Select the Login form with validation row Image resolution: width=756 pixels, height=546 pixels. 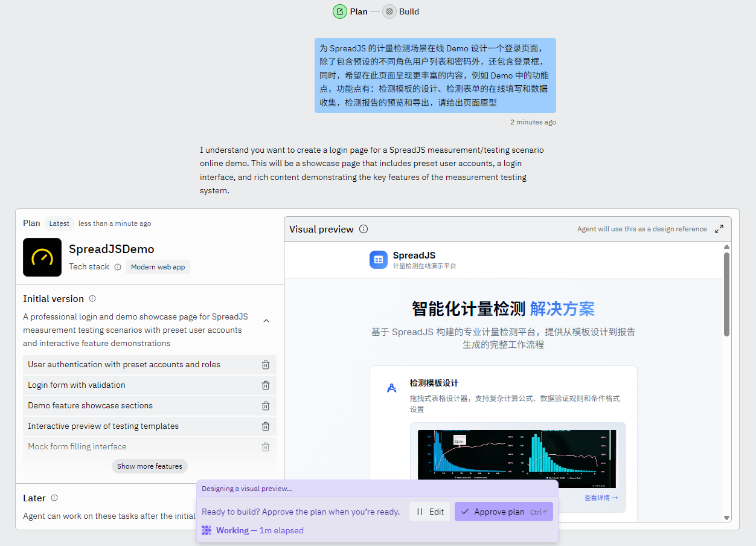150,385
